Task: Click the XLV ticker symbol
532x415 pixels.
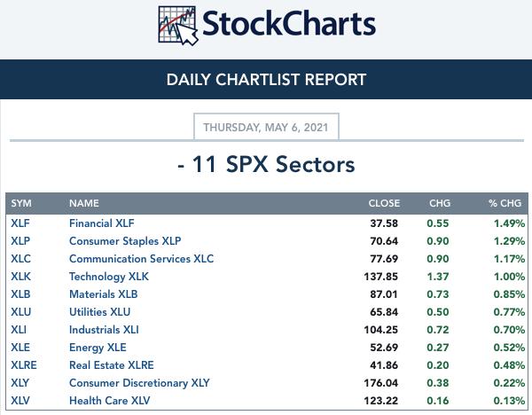Action: click(20, 401)
